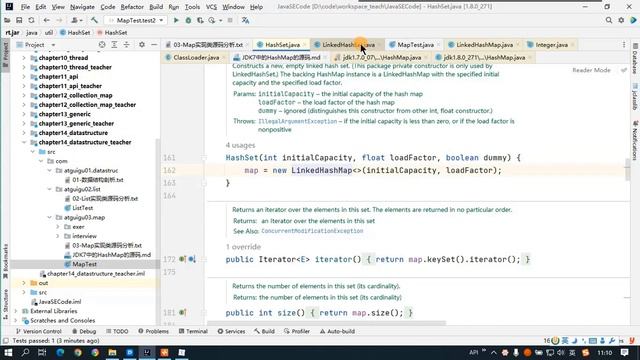Open Microsoft Edge from taskbar
This screenshot has width=640, height=360.
pos(60,352)
